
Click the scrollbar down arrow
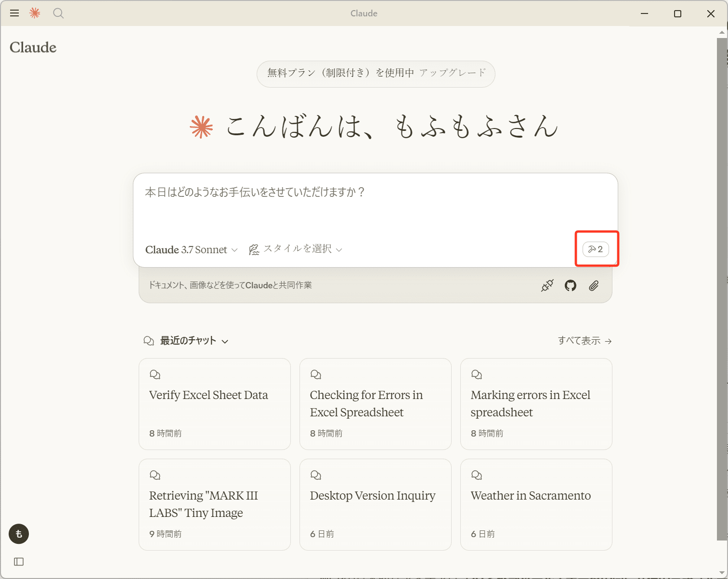click(721, 573)
